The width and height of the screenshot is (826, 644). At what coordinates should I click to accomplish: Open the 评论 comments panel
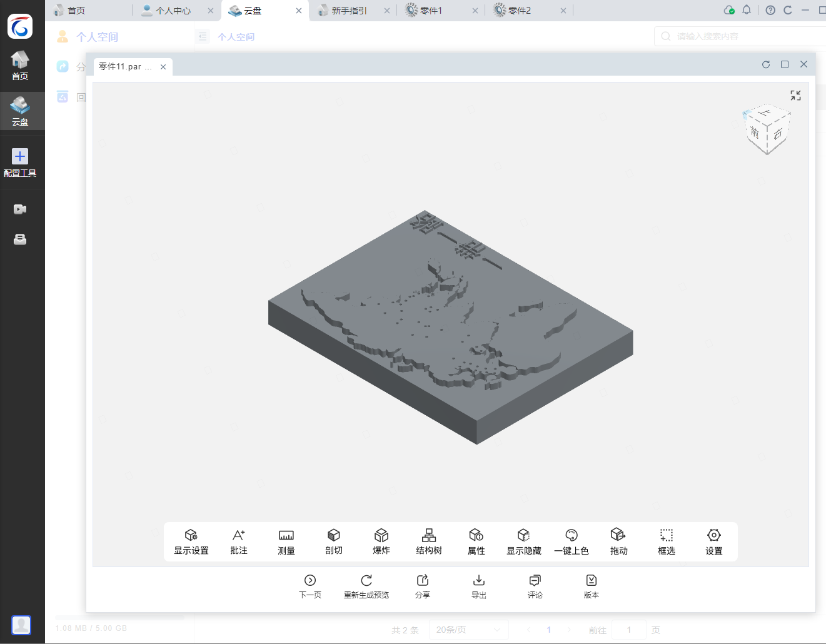(535, 586)
